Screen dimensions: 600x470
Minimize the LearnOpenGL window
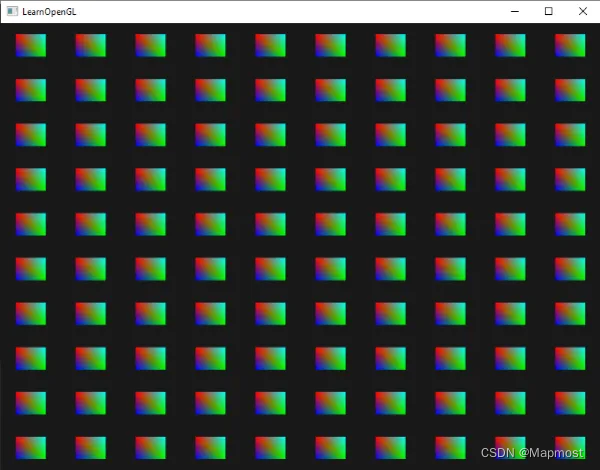point(515,11)
